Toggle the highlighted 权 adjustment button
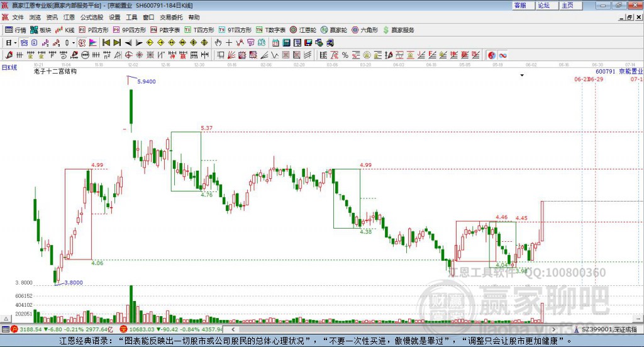 click(82, 43)
